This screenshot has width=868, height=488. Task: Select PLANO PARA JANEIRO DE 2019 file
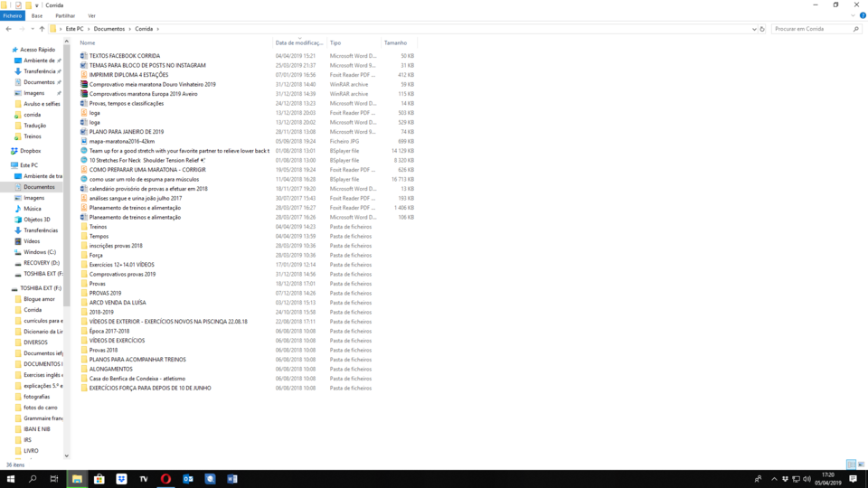point(127,132)
